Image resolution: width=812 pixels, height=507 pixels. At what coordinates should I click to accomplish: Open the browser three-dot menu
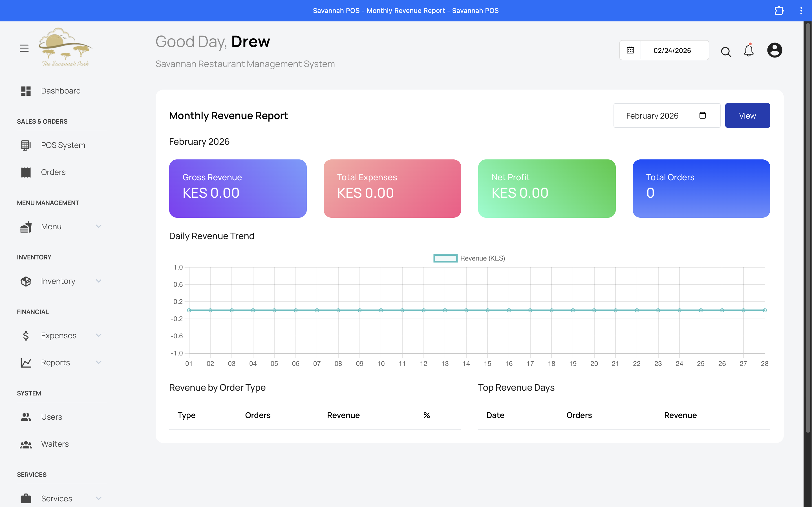tap(801, 11)
